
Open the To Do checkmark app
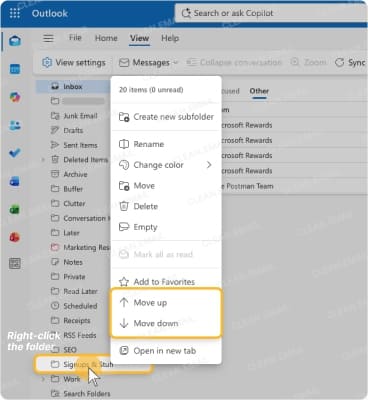15,153
